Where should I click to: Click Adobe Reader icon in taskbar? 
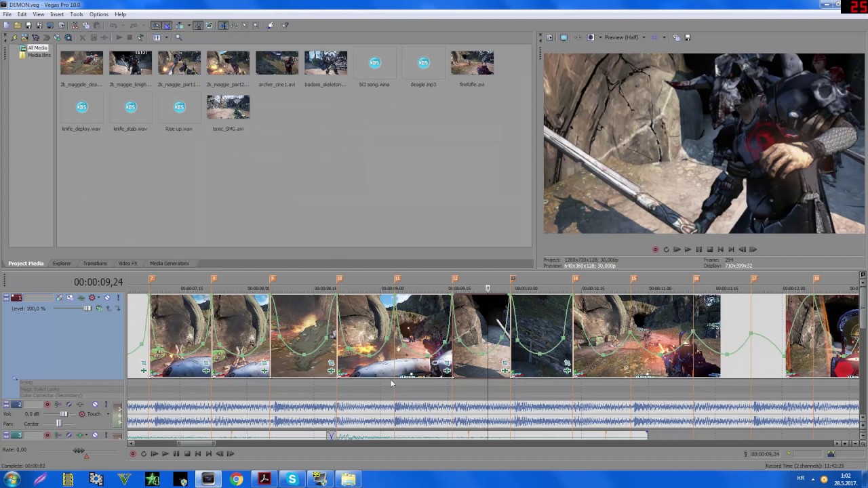coord(264,479)
